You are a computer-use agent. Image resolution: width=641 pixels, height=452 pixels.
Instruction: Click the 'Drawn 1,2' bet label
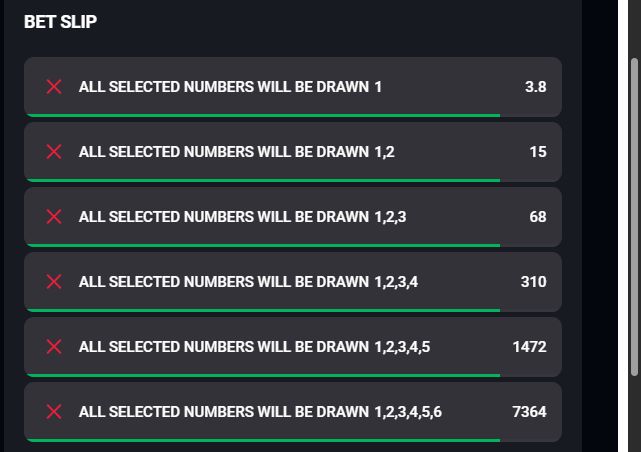(236, 152)
